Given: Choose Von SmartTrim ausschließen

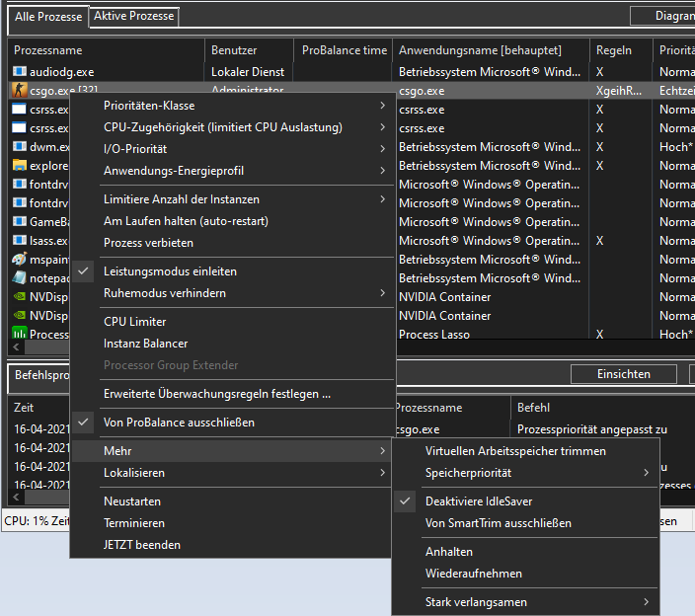Looking at the screenshot, I should [x=525, y=523].
